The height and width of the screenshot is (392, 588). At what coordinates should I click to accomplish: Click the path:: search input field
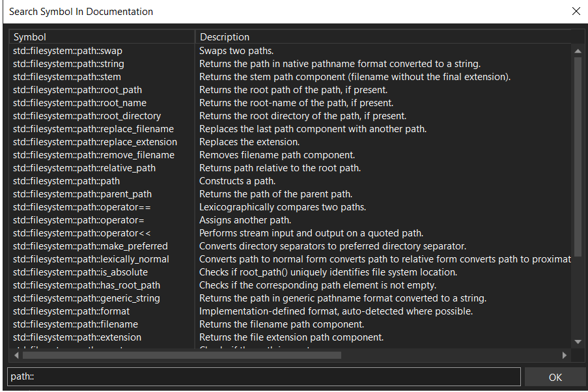(x=264, y=377)
